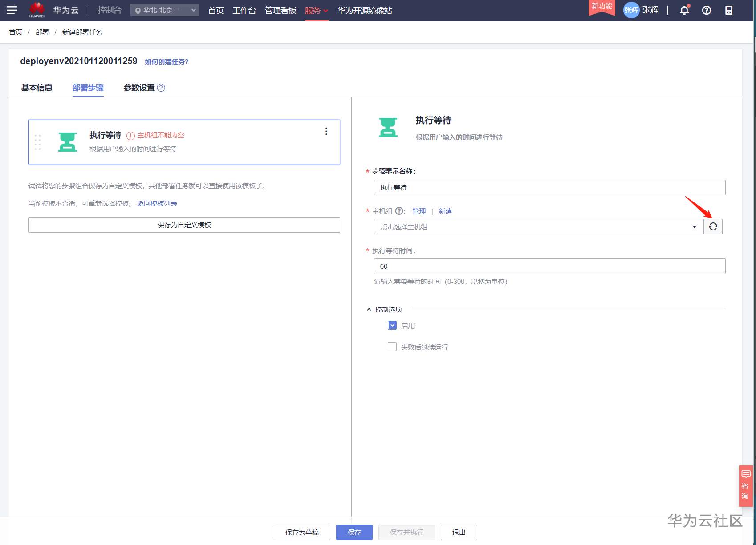Viewport: 756px width, 545px height.
Task: Focus the 执行等待时间 input field
Action: [x=550, y=266]
